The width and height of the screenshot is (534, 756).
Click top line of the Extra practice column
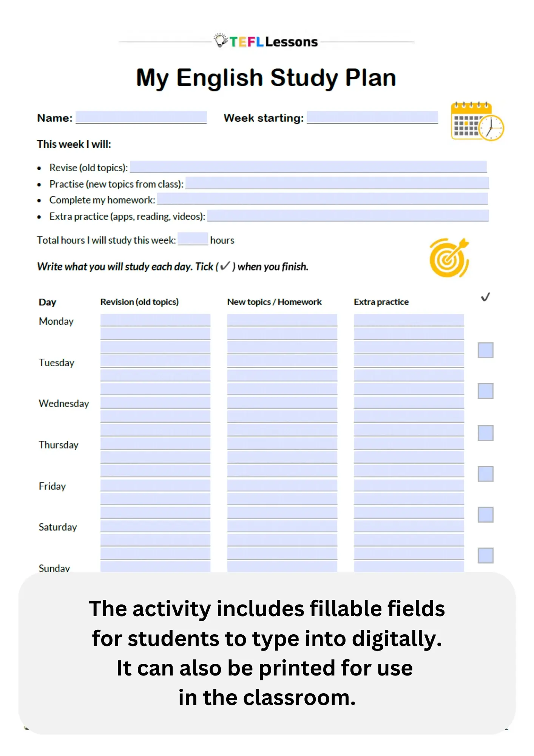pyautogui.click(x=409, y=320)
